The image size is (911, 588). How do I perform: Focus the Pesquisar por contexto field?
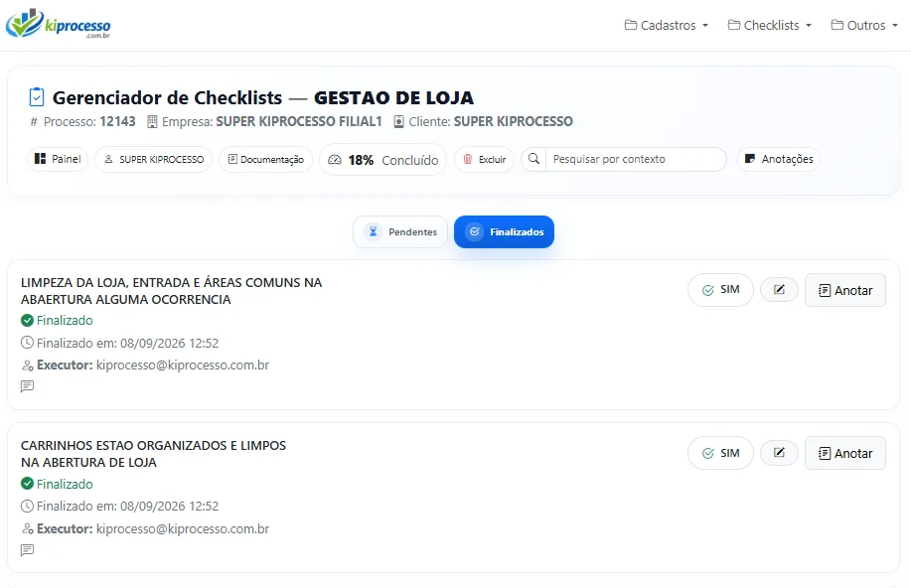coord(636,159)
